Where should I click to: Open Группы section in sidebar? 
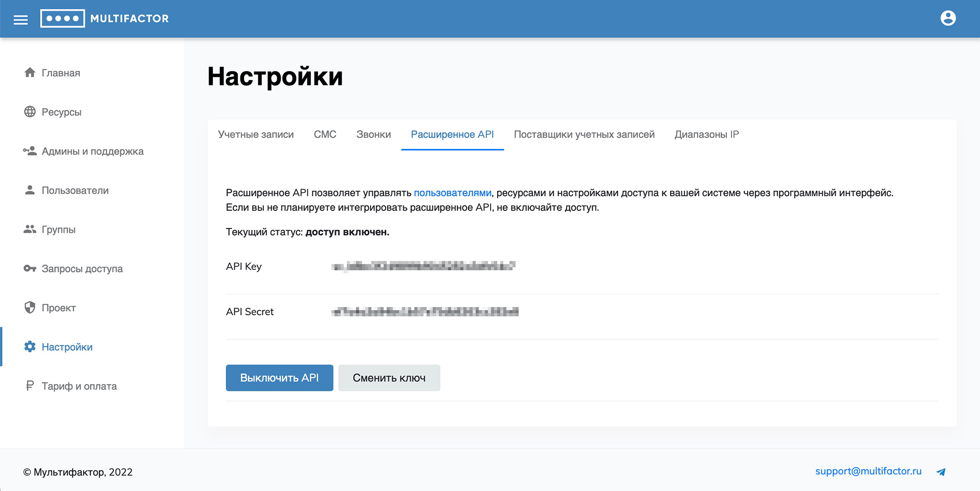tap(58, 229)
